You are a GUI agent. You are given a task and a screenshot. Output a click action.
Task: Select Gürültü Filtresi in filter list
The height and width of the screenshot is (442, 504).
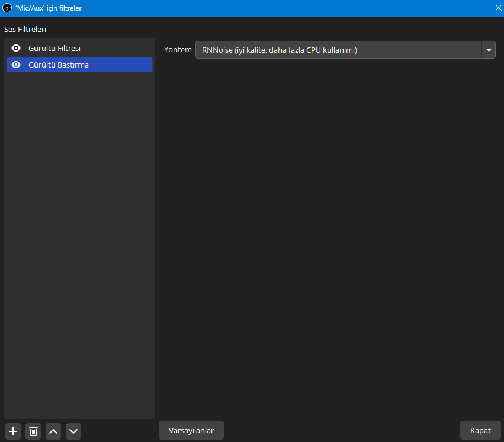[x=79, y=48]
